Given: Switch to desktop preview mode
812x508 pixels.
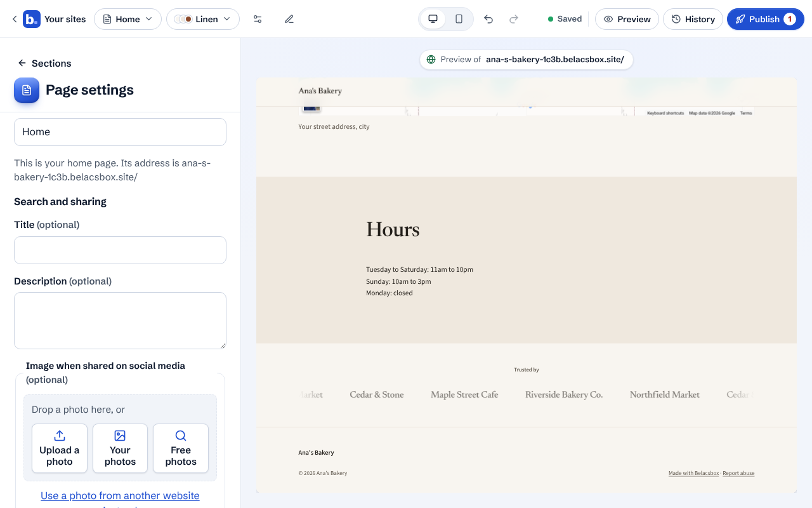Looking at the screenshot, I should (433, 19).
